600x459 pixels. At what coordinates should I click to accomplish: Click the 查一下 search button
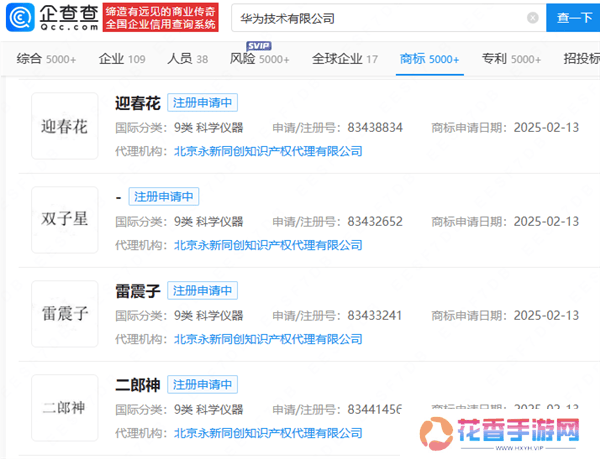(x=573, y=18)
